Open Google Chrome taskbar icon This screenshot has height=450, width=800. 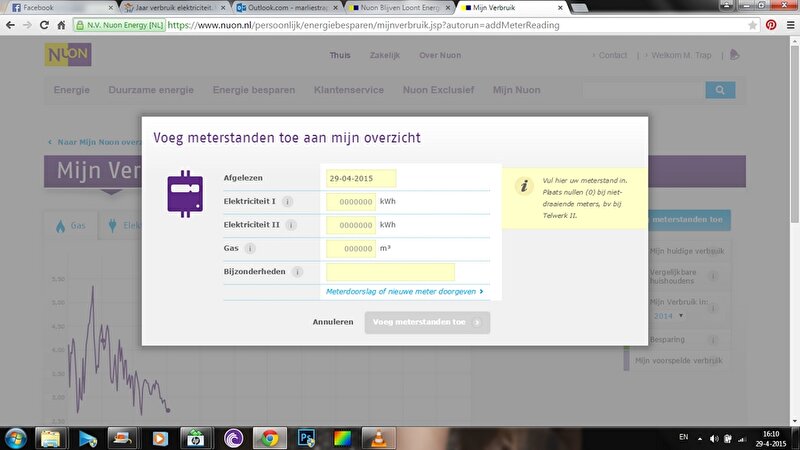click(x=269, y=438)
